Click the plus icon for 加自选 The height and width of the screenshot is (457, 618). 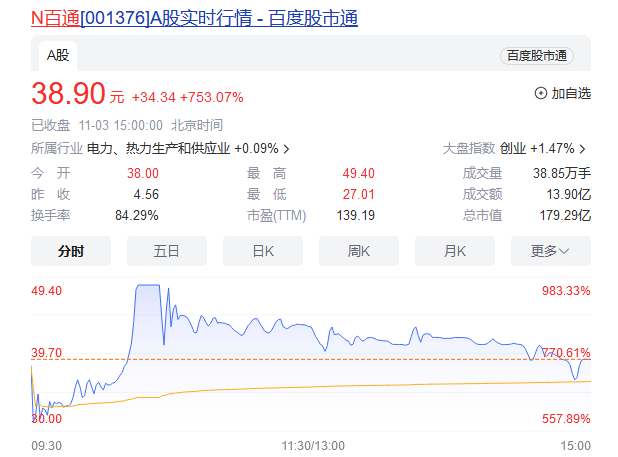coord(541,93)
